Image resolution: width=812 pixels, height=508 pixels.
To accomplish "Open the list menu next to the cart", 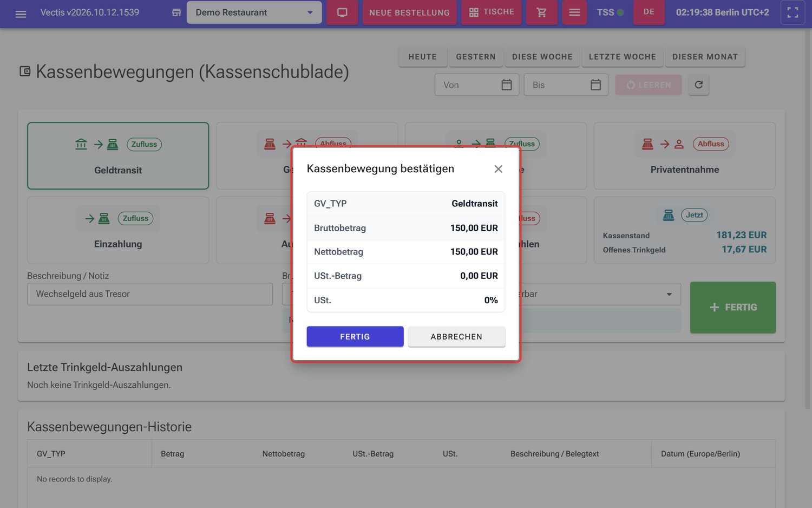I will point(574,12).
